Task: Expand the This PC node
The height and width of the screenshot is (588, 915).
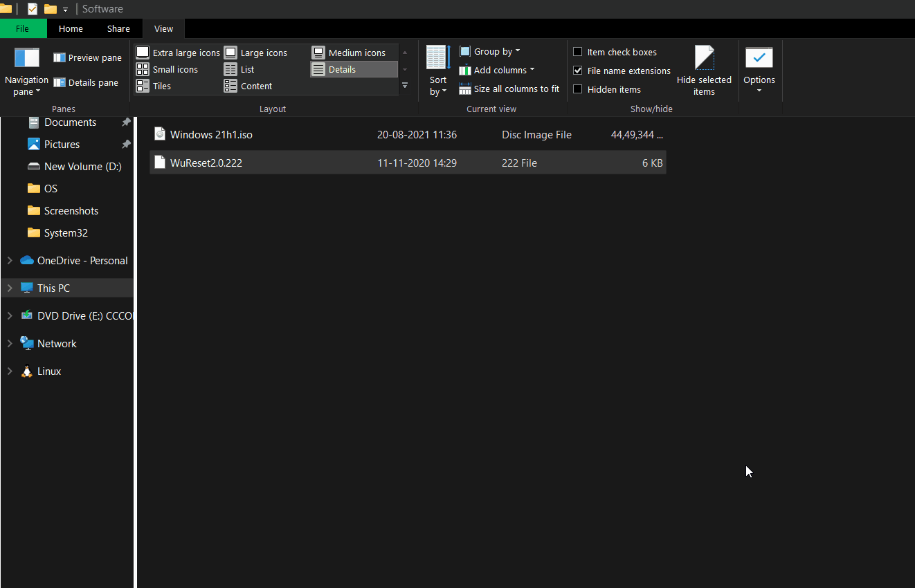Action: coord(10,288)
